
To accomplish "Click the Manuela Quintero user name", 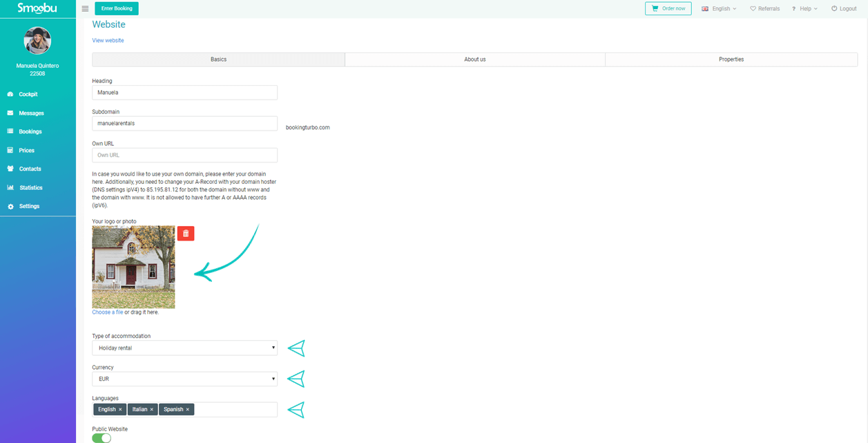I will [37, 66].
